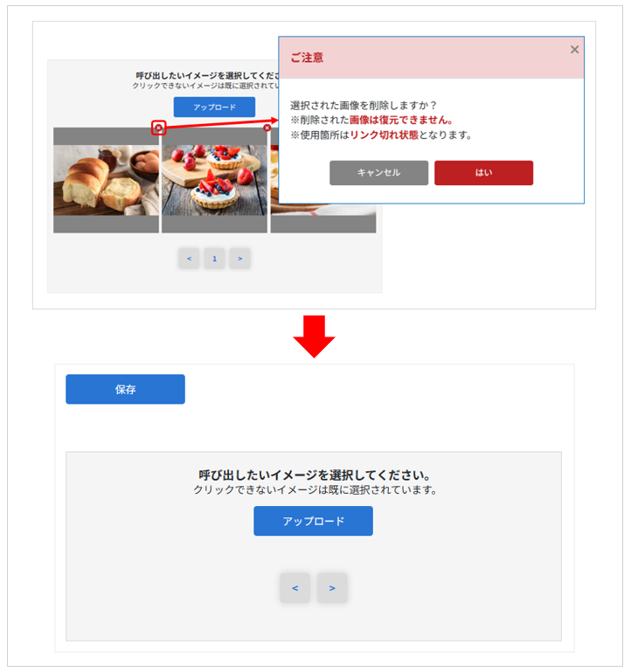Viewport: 631px width, 672px height.
Task: Click the リンク切れ状態 red warning text
Action: pyautogui.click(x=384, y=135)
